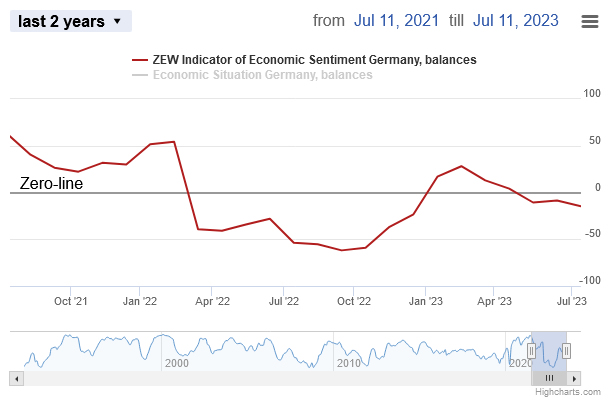Viewport: 611px width, 400px height.
Task: Click the navigator scrollbar thumb
Action: tap(549, 378)
